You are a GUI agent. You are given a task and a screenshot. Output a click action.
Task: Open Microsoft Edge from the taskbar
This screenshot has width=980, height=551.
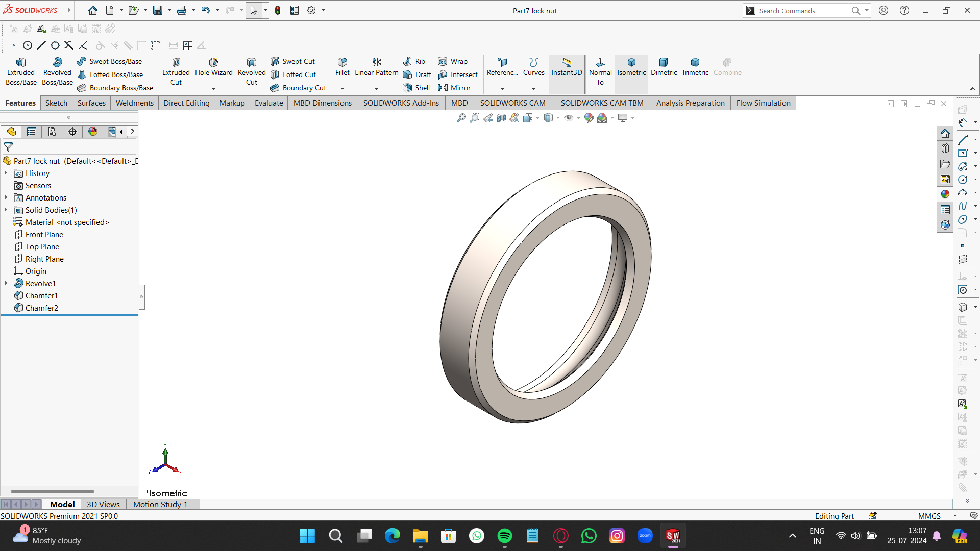392,536
